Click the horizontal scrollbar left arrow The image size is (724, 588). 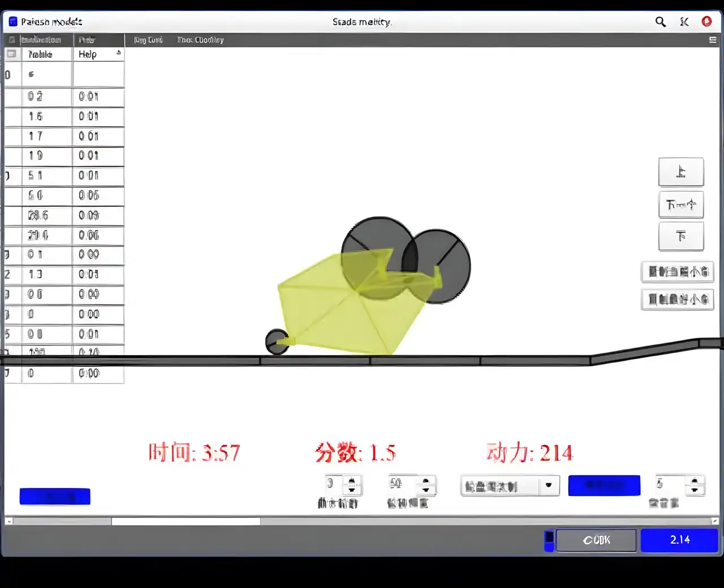tap(8, 521)
